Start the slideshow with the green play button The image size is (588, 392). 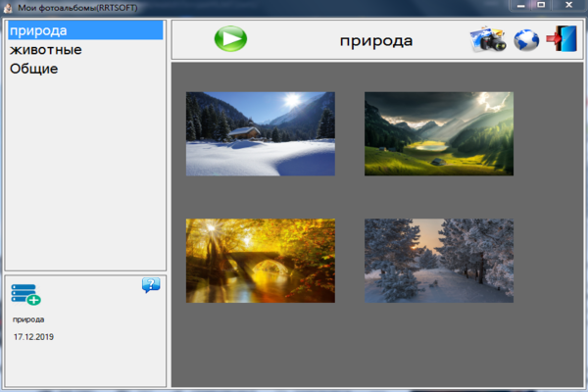pos(230,40)
